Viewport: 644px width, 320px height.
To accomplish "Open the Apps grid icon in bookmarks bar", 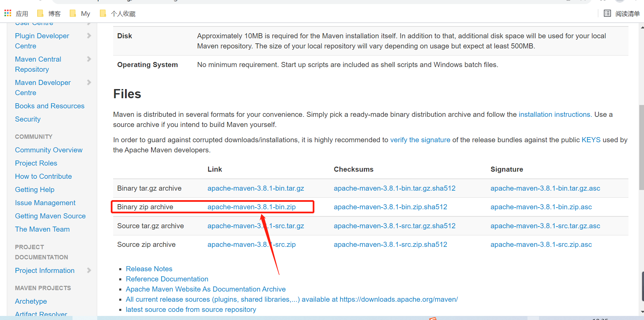I will point(8,13).
